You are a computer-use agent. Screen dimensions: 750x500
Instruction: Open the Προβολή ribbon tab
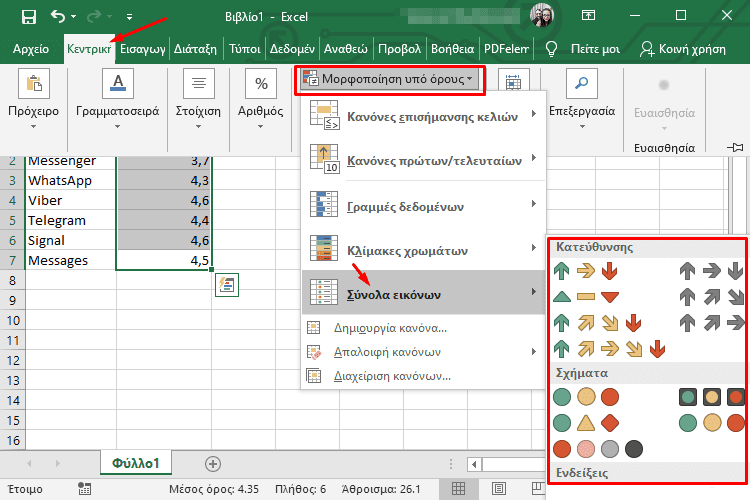[399, 49]
